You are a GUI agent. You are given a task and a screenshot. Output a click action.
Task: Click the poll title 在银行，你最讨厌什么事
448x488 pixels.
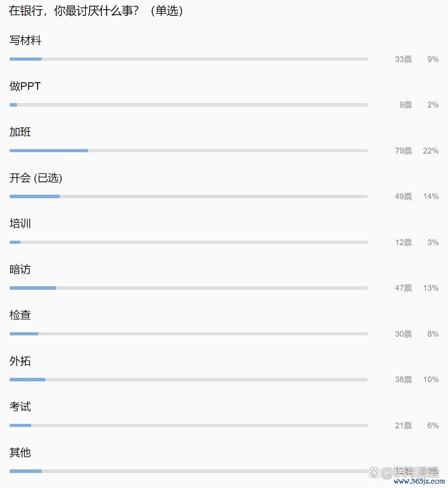click(74, 11)
